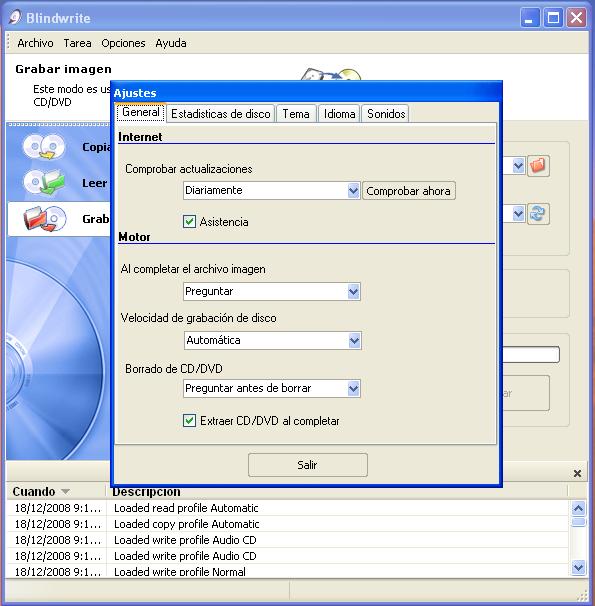
Task: Maximize the Blindwrite window
Action: tap(553, 18)
